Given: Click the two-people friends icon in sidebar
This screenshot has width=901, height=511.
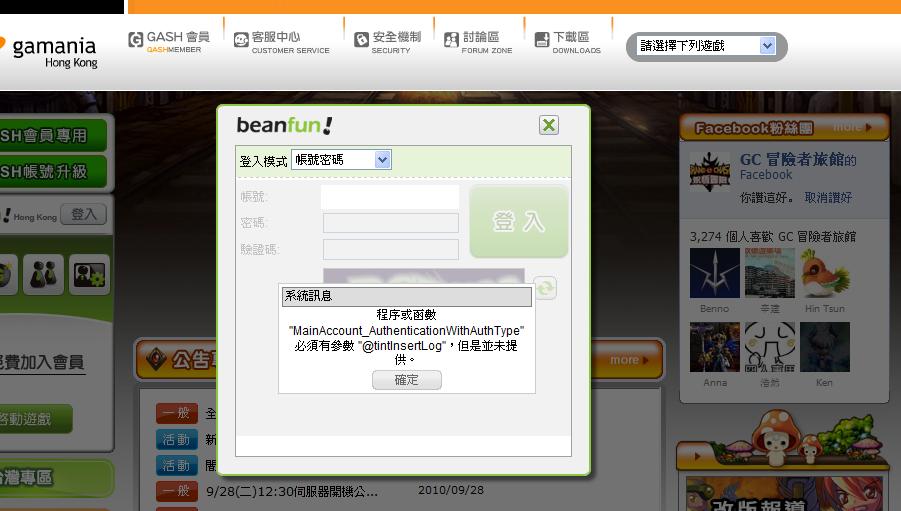Looking at the screenshot, I should [x=44, y=274].
